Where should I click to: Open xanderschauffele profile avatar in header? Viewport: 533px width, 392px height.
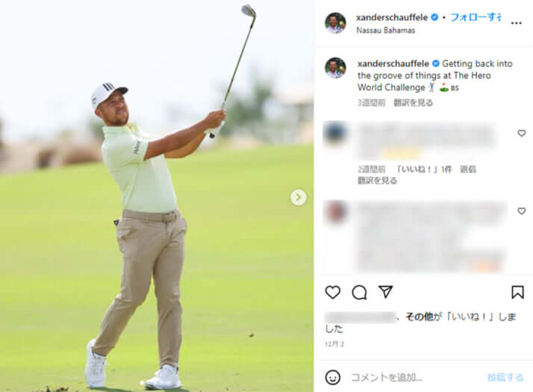click(x=335, y=23)
